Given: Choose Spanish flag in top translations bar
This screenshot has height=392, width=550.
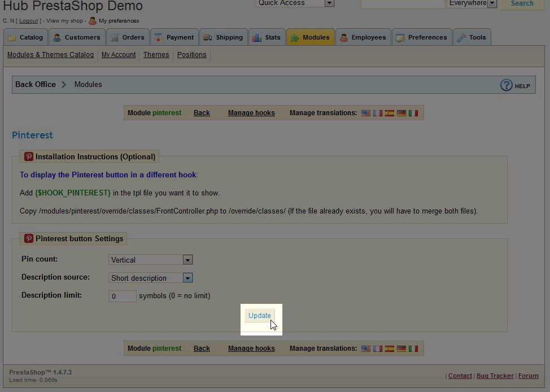Looking at the screenshot, I should [x=390, y=113].
